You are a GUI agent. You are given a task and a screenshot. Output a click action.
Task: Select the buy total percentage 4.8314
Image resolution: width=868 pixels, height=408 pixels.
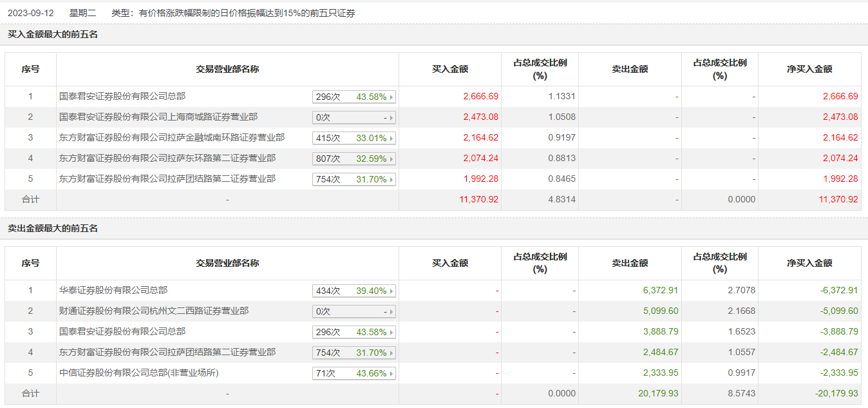point(562,200)
